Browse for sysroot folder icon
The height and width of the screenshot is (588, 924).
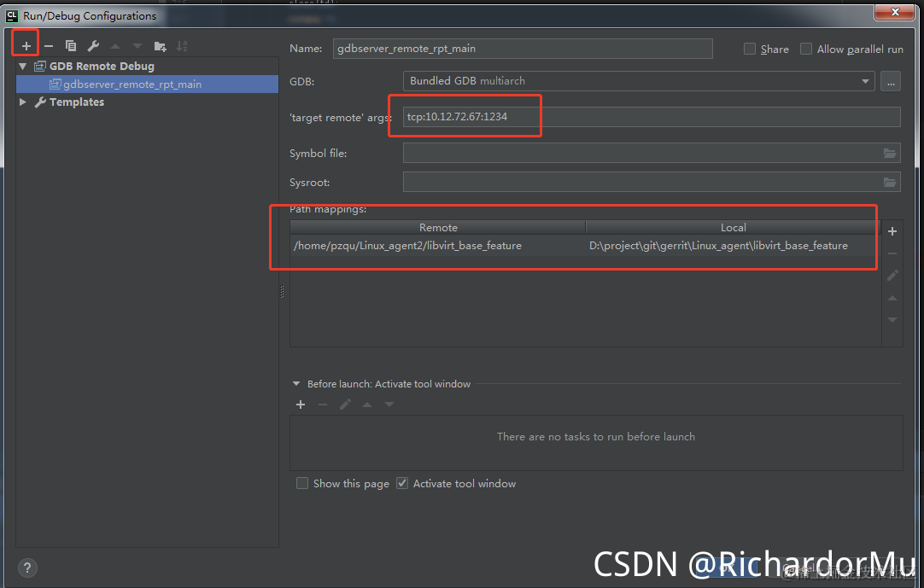click(890, 182)
